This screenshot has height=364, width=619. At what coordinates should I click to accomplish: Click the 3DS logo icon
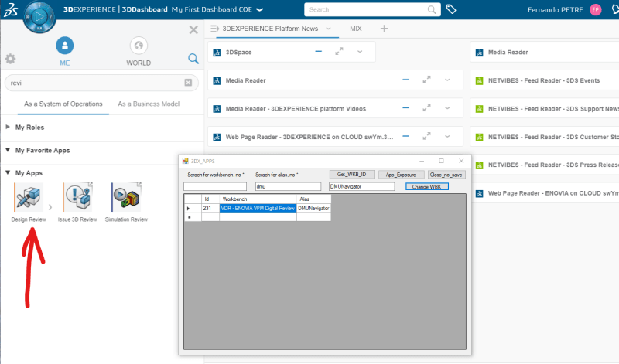tap(11, 9)
